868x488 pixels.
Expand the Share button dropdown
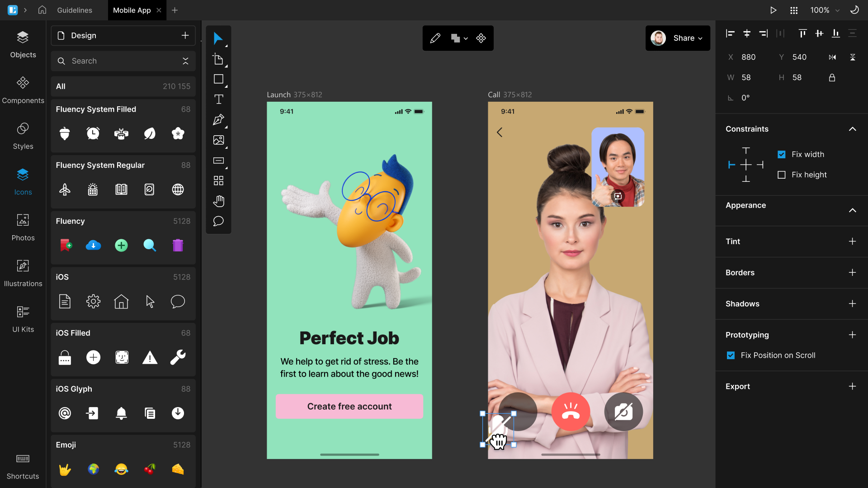click(x=699, y=38)
